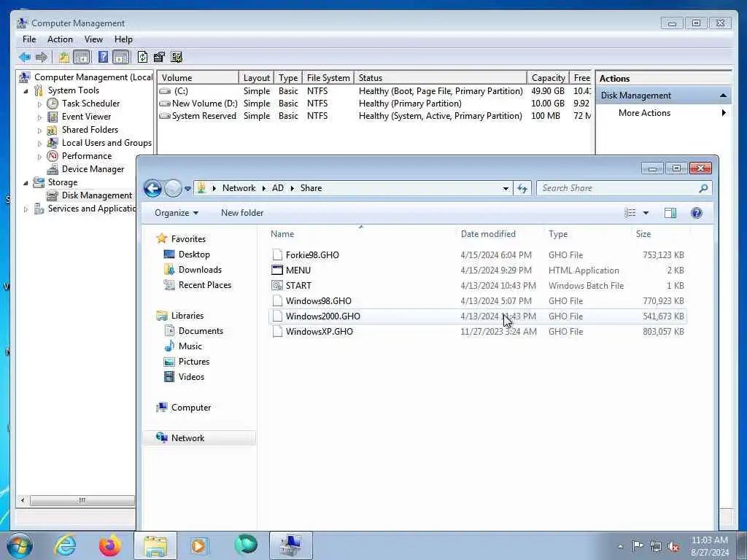Launch Firefox from the taskbar
The height and width of the screenshot is (560, 747).
click(x=110, y=545)
